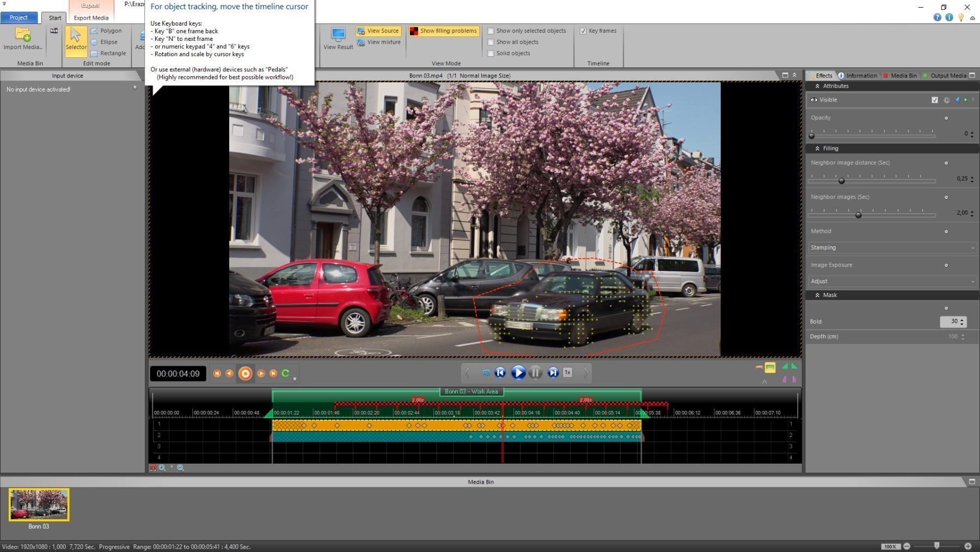Open the Information panel tab
The width and height of the screenshot is (980, 552).
click(857, 76)
